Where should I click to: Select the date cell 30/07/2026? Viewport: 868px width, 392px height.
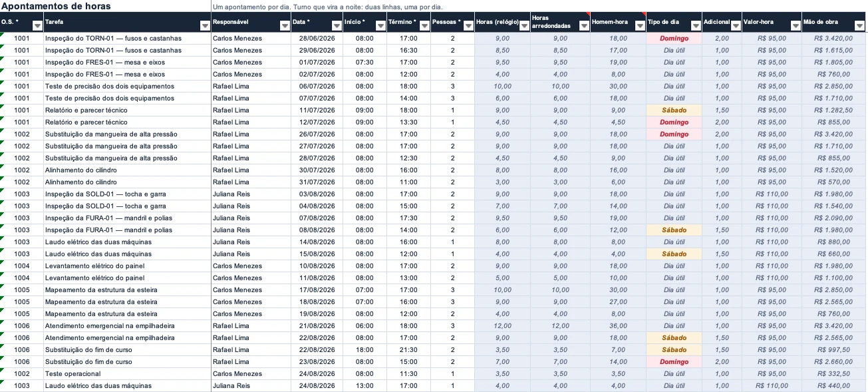click(x=317, y=170)
